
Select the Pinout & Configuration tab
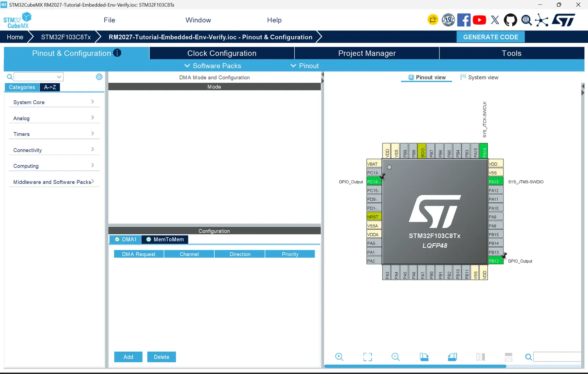click(76, 53)
